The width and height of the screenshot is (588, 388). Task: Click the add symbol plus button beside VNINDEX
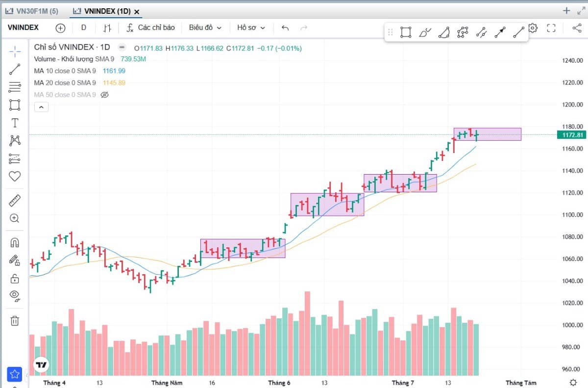pos(60,28)
